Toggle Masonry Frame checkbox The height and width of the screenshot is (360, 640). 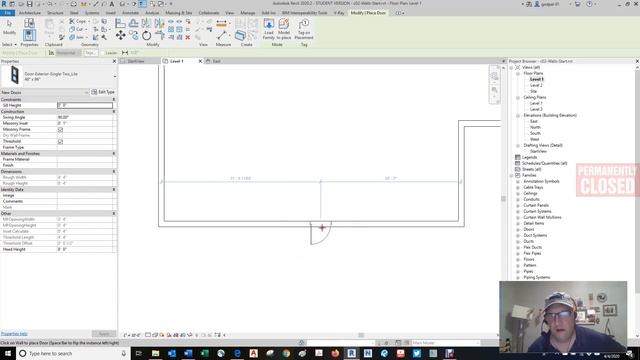click(x=60, y=129)
